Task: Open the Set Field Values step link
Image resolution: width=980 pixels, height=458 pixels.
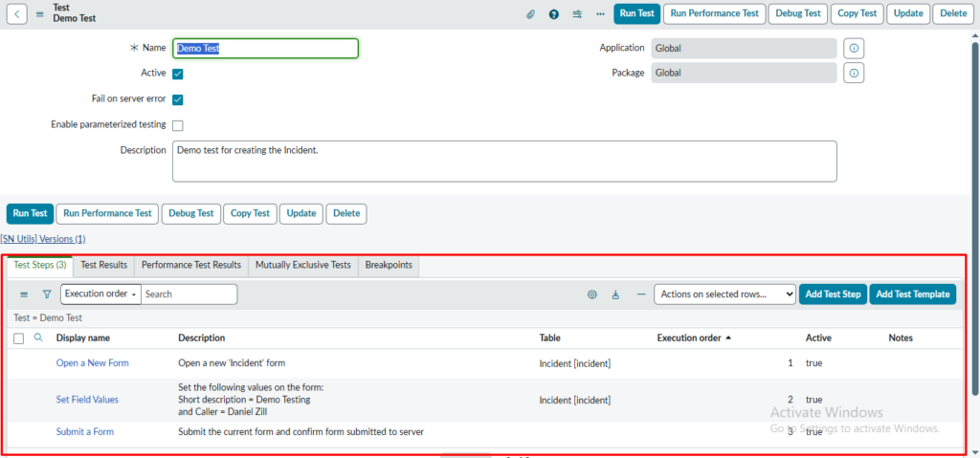Action: click(x=87, y=400)
